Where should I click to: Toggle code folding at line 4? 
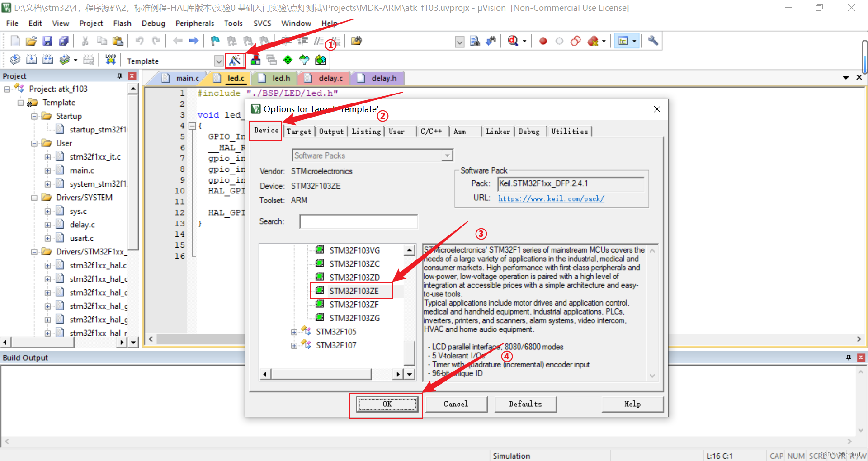point(192,126)
